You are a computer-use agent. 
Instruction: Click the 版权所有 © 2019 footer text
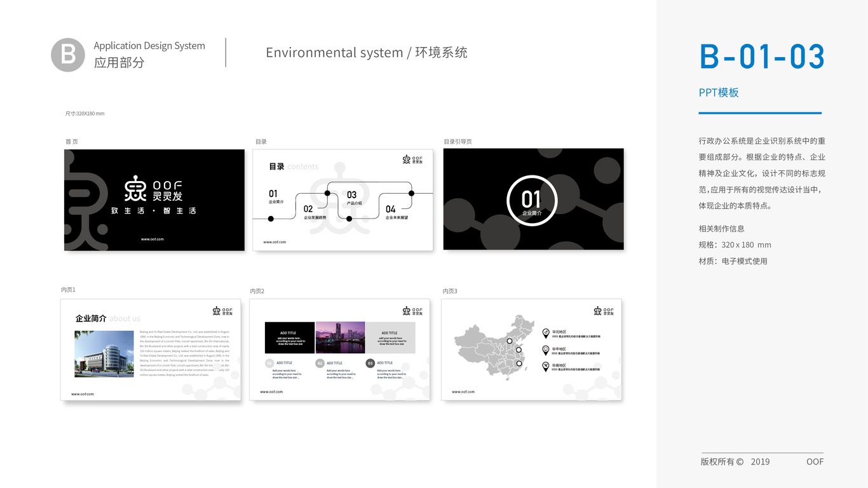tap(735, 462)
